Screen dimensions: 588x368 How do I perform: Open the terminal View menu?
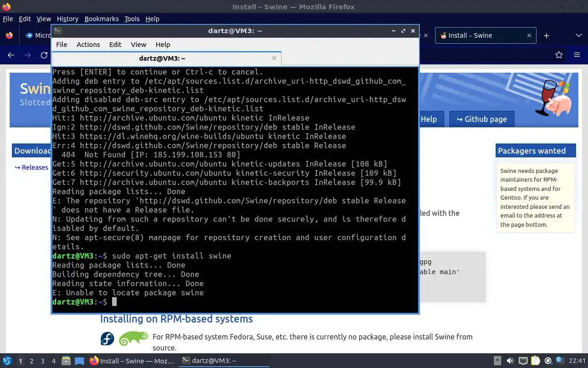coord(138,45)
